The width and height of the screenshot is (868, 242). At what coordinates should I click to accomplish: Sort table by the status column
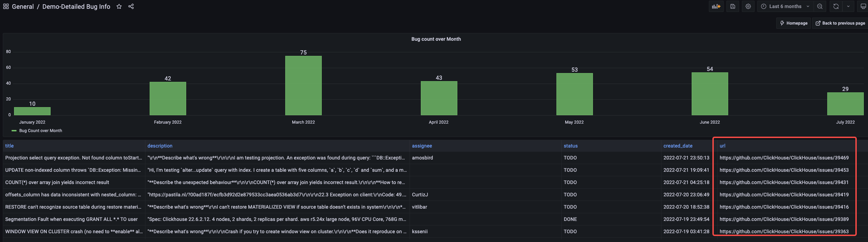pos(570,146)
